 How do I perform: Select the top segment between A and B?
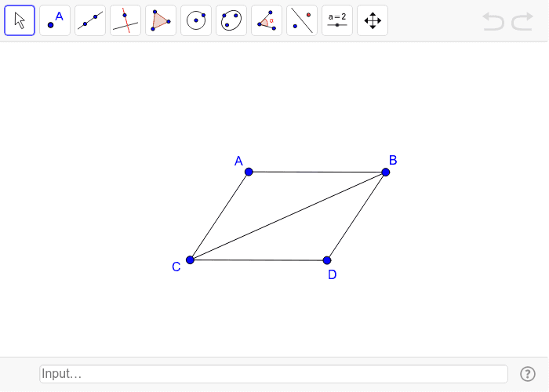click(317, 172)
